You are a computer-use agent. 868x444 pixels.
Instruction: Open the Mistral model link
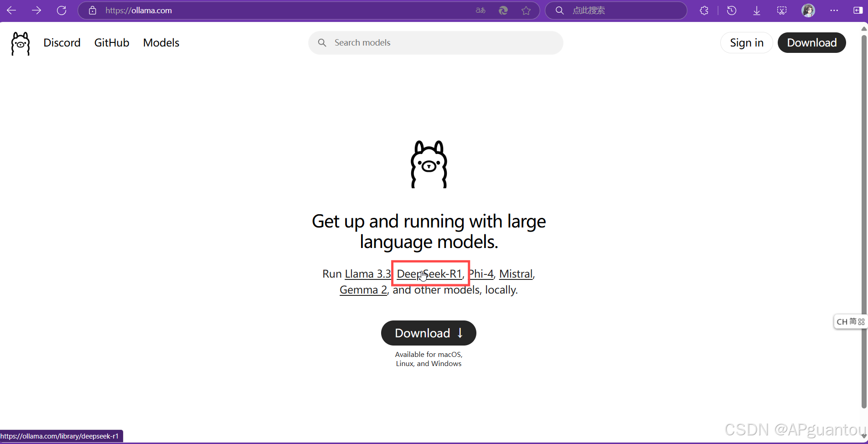click(x=516, y=274)
